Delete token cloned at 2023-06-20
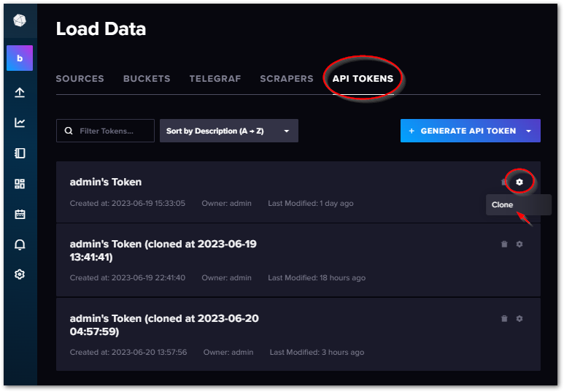 tap(504, 318)
